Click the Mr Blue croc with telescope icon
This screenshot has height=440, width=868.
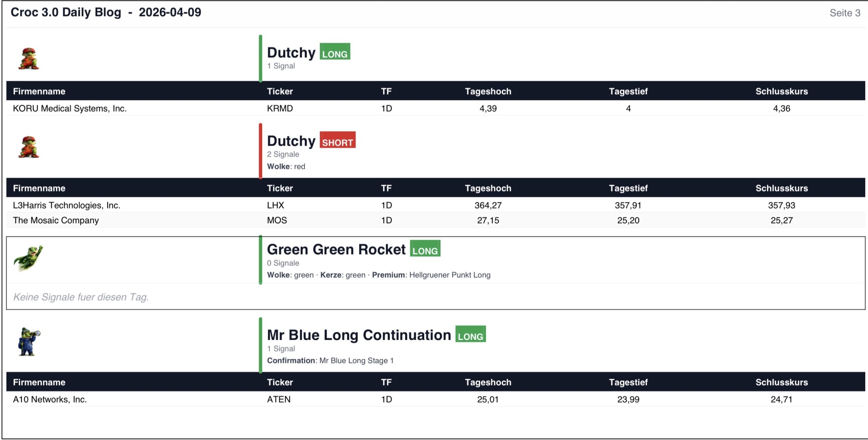pos(28,341)
